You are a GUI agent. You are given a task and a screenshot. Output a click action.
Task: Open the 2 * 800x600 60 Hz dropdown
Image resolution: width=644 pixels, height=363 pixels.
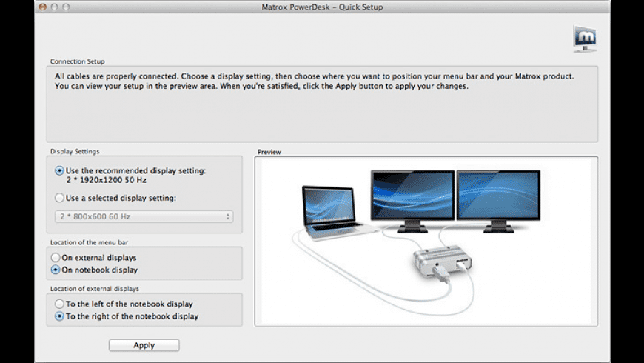[144, 216]
